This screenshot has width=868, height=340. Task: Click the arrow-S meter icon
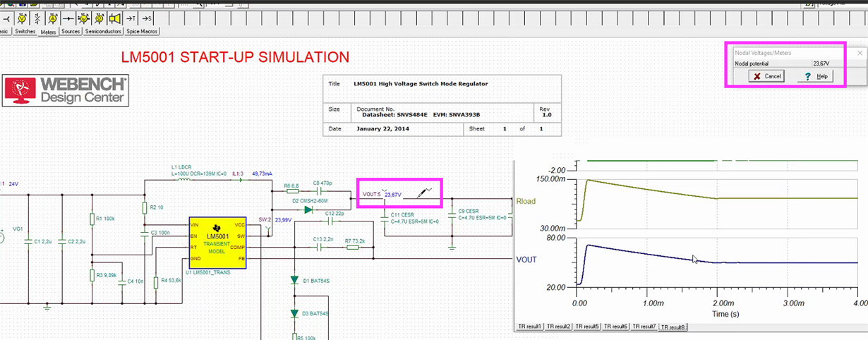tap(147, 18)
